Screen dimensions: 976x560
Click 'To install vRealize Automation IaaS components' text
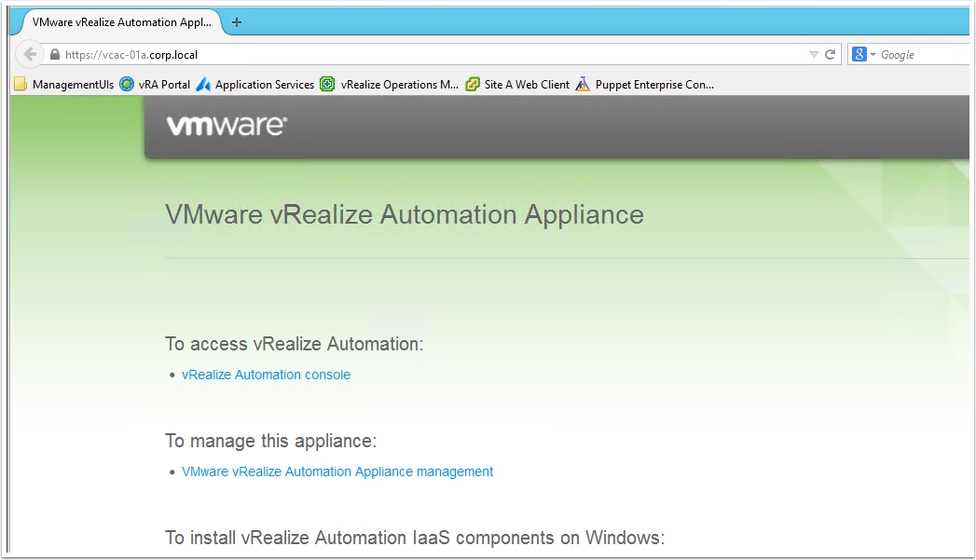[x=415, y=538]
